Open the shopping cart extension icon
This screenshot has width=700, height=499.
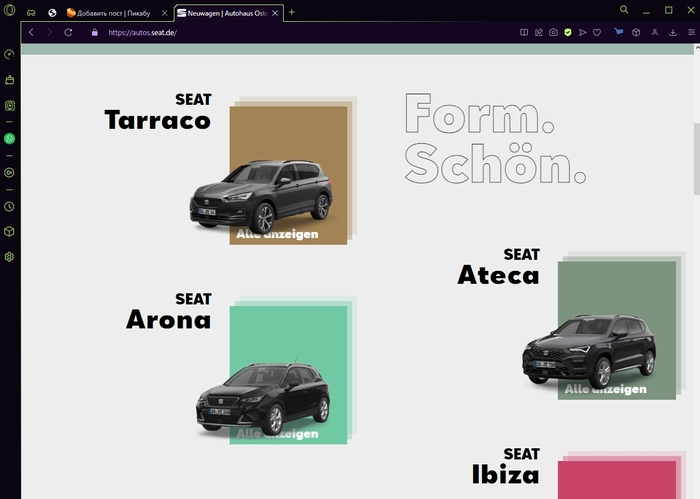(618, 32)
